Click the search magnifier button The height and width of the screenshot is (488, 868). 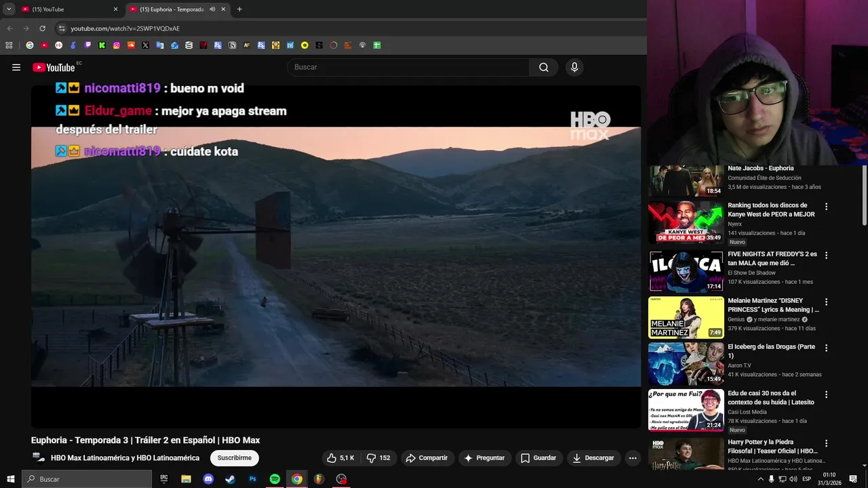[544, 67]
